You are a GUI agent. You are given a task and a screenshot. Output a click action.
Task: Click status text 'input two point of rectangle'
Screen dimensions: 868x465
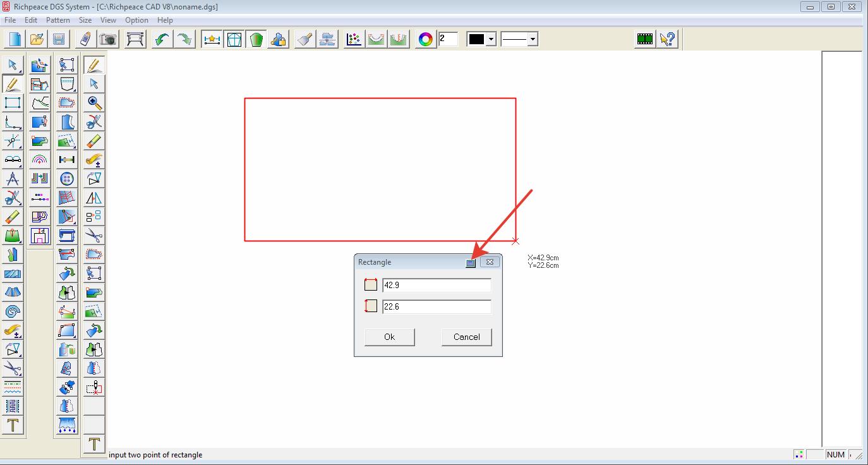(x=155, y=455)
